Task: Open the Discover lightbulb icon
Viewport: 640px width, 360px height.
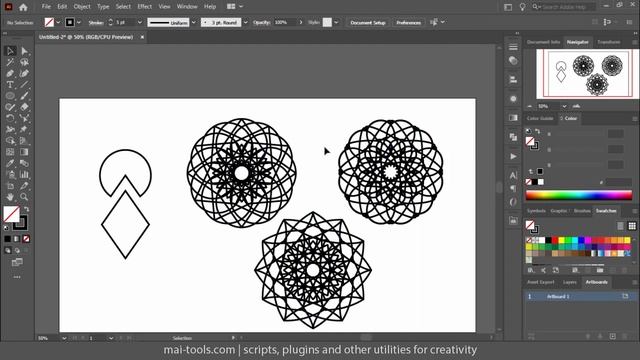Action: [x=522, y=7]
